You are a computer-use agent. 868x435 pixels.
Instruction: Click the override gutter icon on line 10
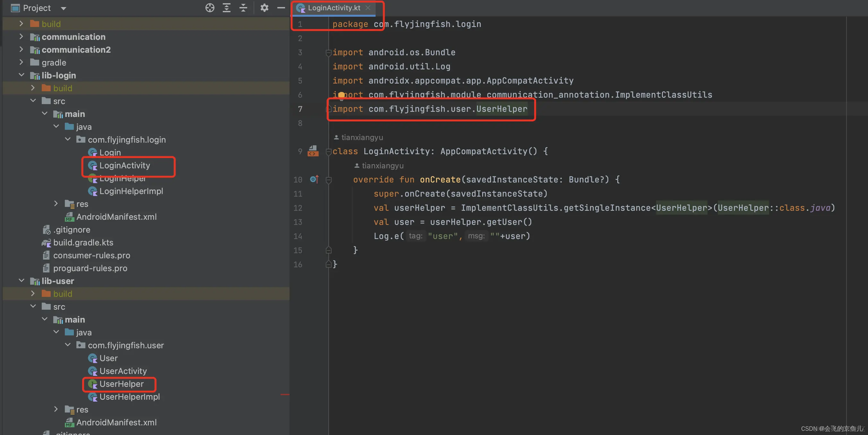[x=314, y=179]
